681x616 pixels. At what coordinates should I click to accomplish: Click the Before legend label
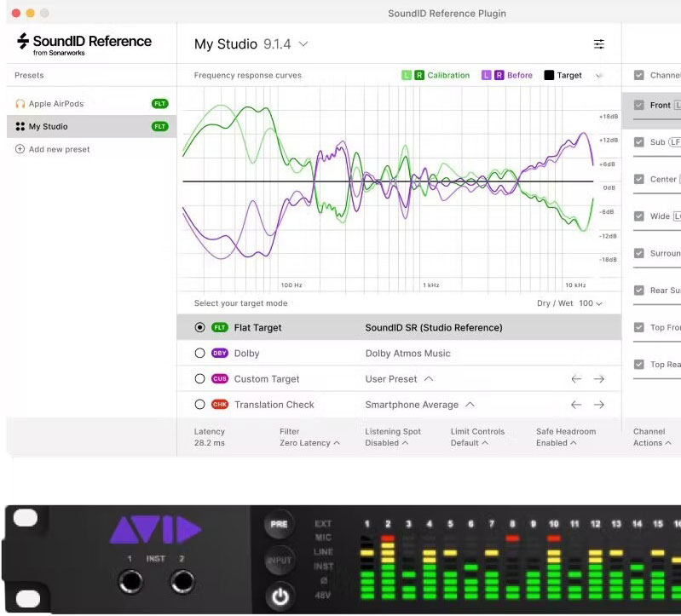(519, 75)
